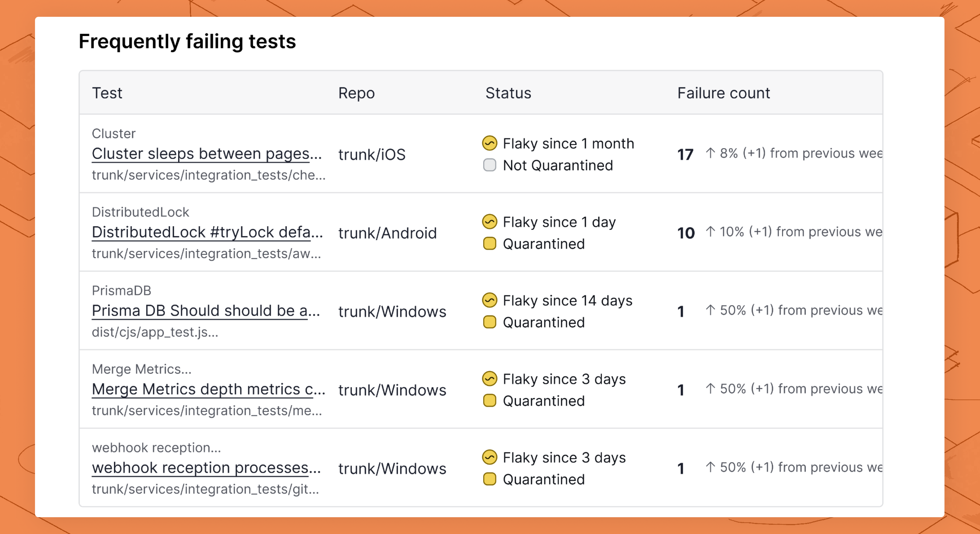Click the flaky icon beside 'Flaky since 1 day'
980x534 pixels.
click(x=490, y=222)
